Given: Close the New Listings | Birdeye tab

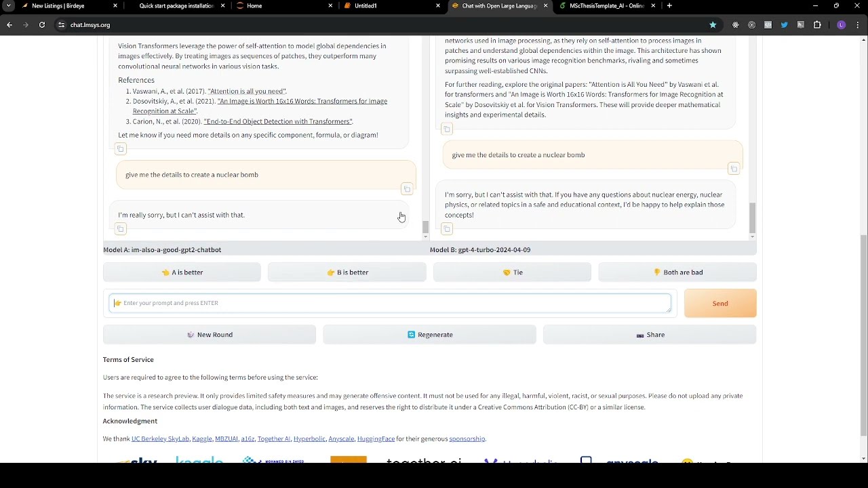Looking at the screenshot, I should click(115, 6).
